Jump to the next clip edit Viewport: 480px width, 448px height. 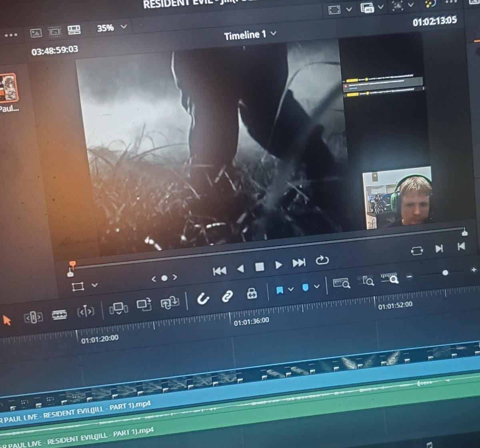439,249
